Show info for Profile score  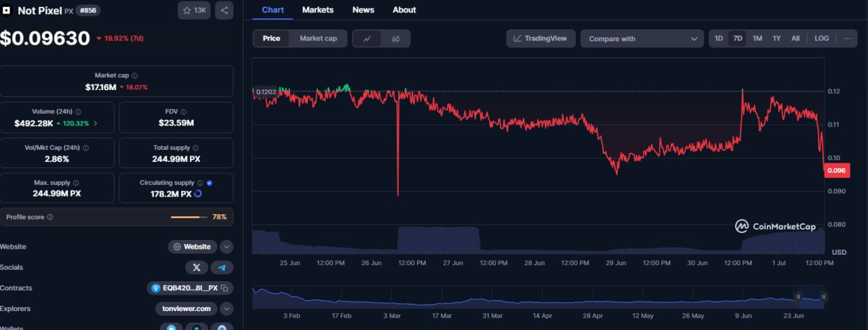tap(50, 217)
